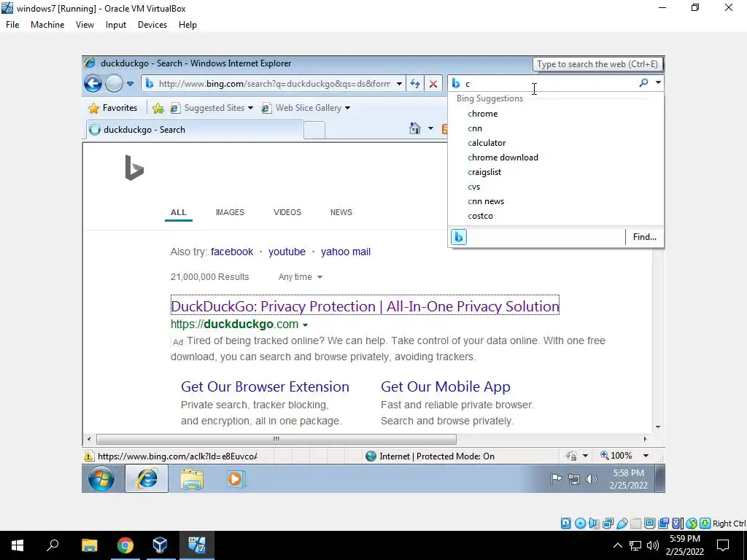Click the Internet Explorer icon in the Windows 7 taskbar

(x=147, y=478)
